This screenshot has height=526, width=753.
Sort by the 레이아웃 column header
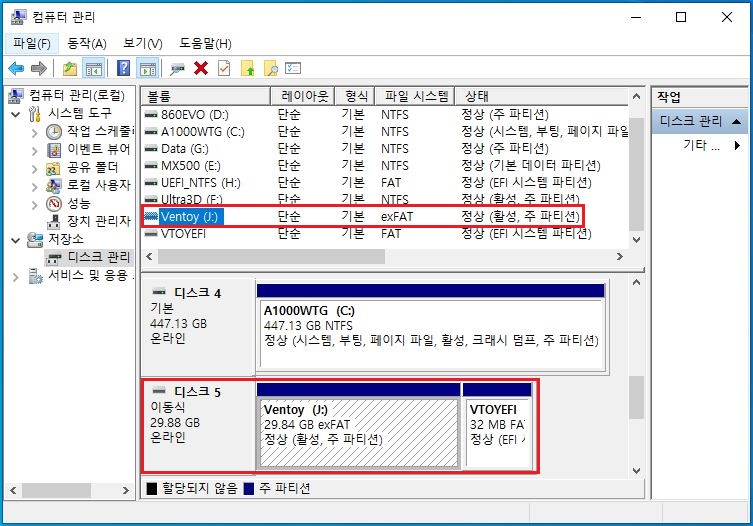pos(303,96)
